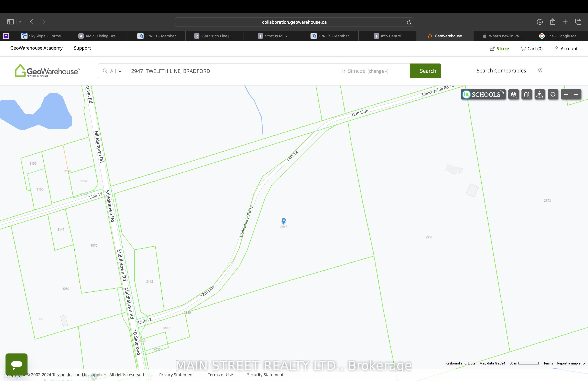Open the shopping Cart
The width and height of the screenshot is (588, 381).
[x=531, y=49]
